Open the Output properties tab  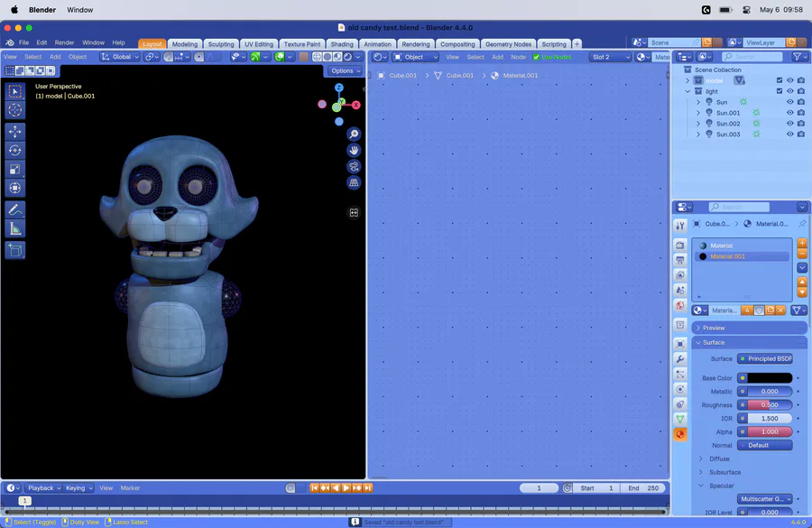click(x=680, y=260)
